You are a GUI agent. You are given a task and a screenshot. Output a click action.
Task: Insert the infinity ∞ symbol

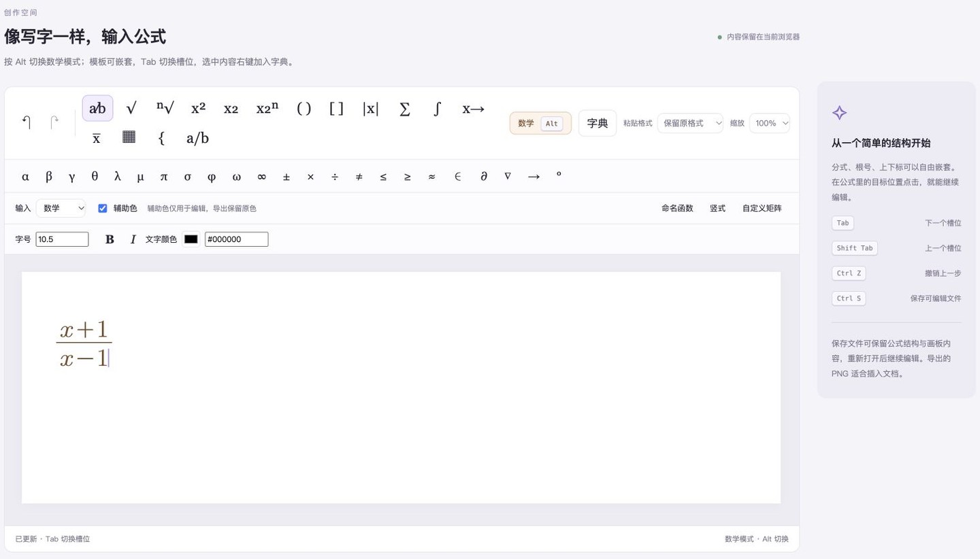[x=261, y=176]
